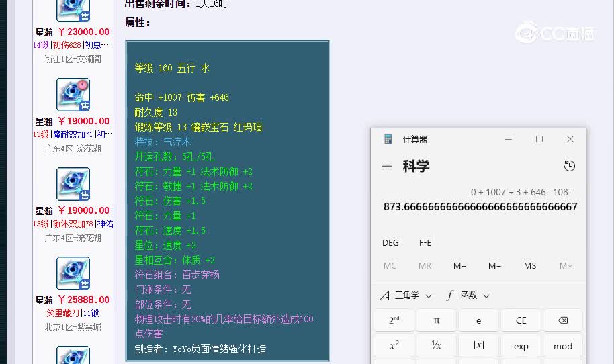Click the 星相互合：体质 +2 line
Screen dimensions: 614x364
click(175, 261)
